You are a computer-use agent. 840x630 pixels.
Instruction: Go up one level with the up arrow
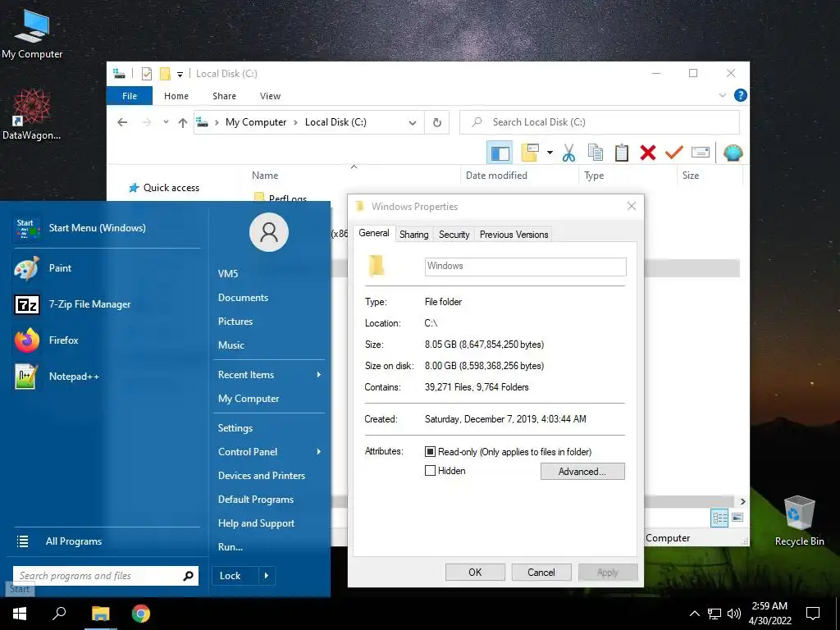183,123
